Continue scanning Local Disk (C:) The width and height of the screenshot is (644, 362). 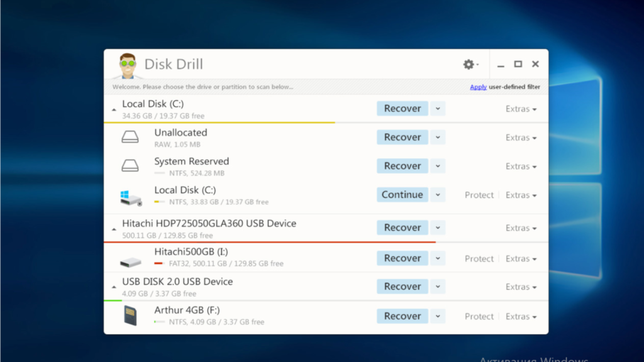[402, 194]
